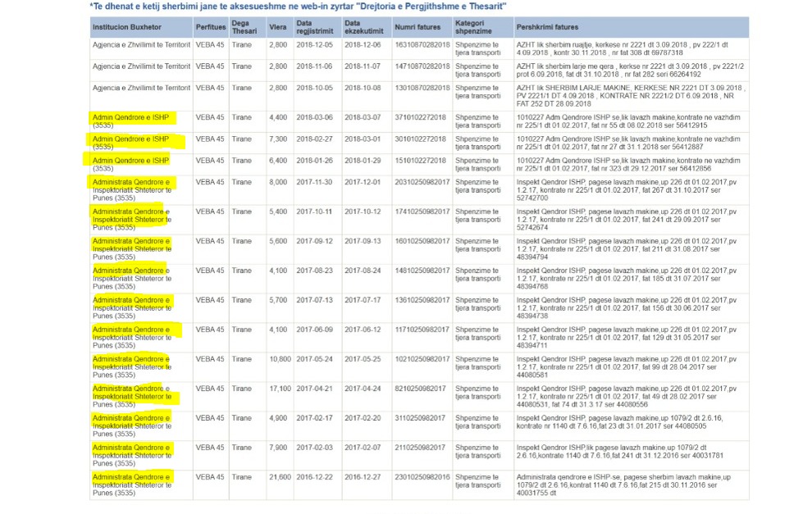Click the 'Institucion Buxhetor' column header
This screenshot has height=514, width=812.
coord(125,28)
